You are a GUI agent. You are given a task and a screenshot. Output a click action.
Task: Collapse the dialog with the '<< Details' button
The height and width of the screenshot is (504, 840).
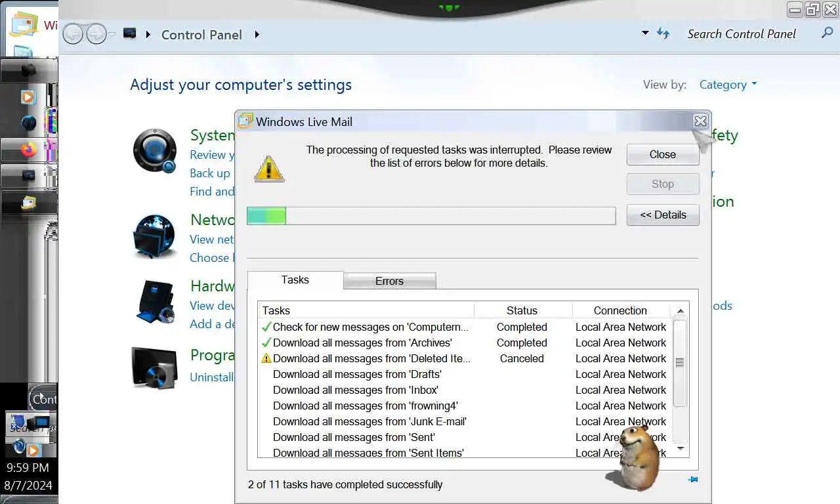663,215
